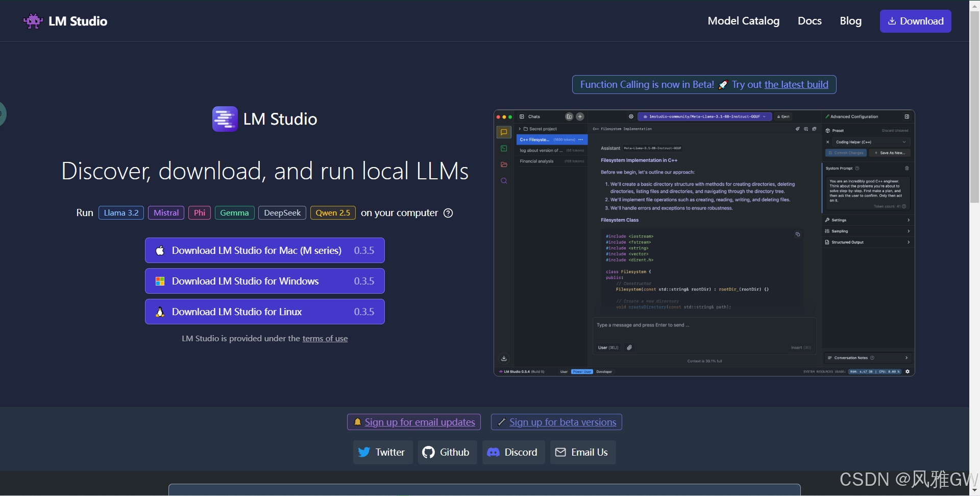Click Save As New... in preset panel
This screenshot has width=980, height=496.
click(890, 153)
